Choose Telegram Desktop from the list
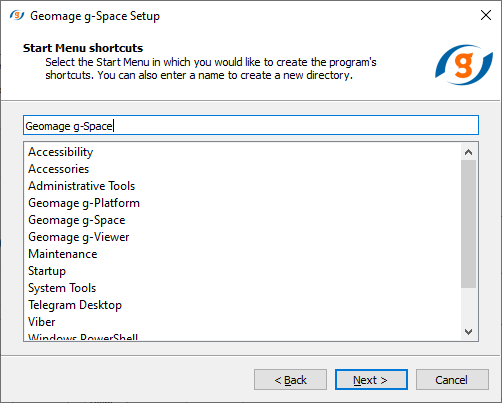Image resolution: width=502 pixels, height=403 pixels. pyautogui.click(x=75, y=305)
